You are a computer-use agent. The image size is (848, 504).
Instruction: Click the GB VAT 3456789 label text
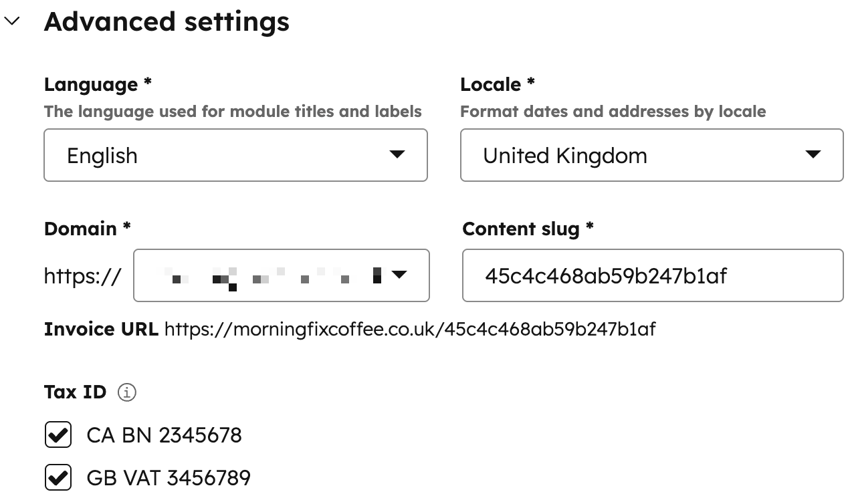[x=169, y=478]
